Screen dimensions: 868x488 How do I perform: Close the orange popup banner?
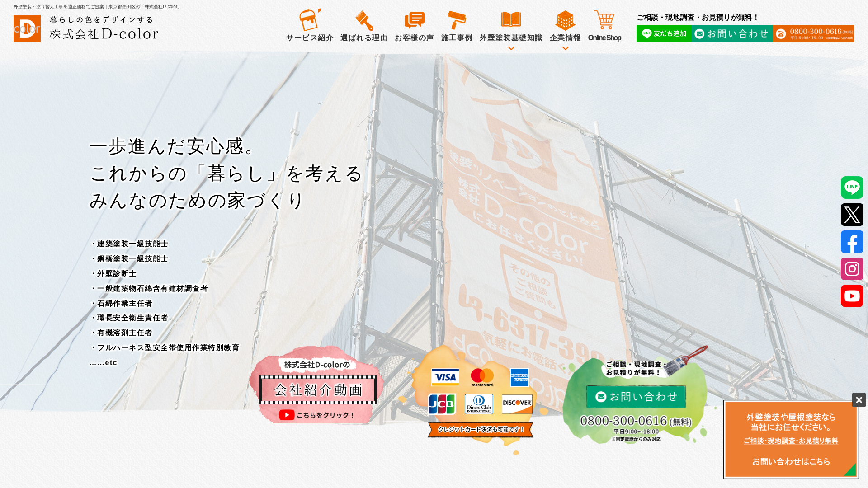click(x=859, y=400)
